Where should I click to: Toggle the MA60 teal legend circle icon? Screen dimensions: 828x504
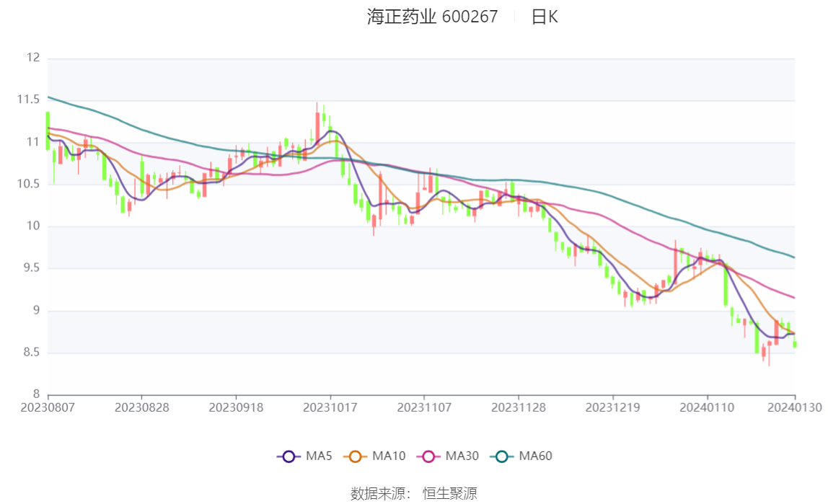coord(502,456)
